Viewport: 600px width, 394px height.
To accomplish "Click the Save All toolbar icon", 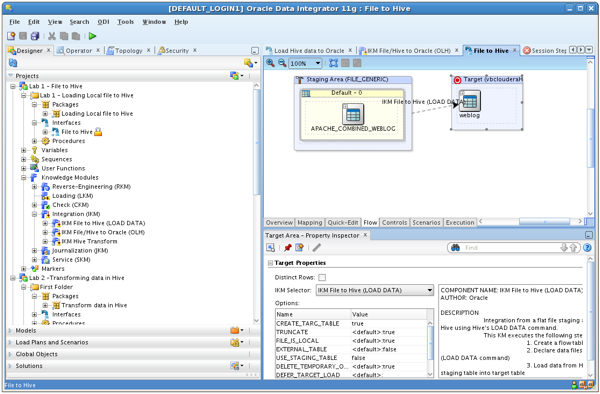I will pyautogui.click(x=35, y=36).
